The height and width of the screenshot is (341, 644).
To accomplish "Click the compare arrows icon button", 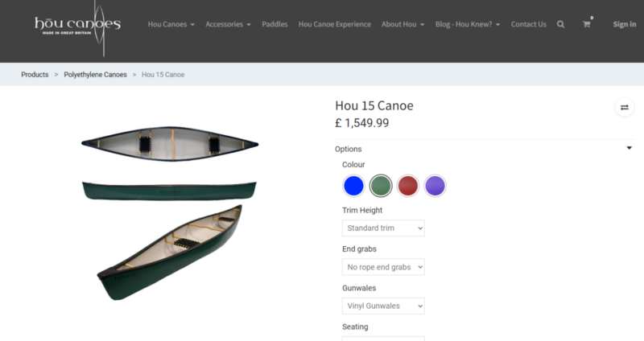I will pyautogui.click(x=624, y=107).
